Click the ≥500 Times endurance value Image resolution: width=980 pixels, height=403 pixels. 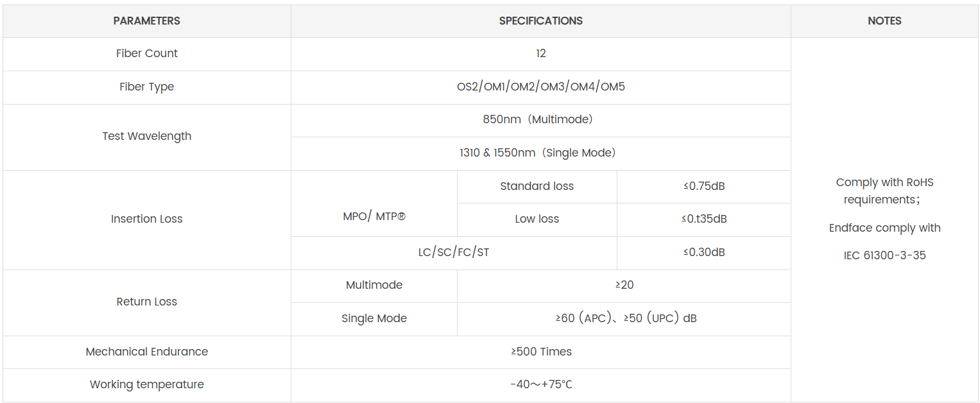pyautogui.click(x=540, y=352)
